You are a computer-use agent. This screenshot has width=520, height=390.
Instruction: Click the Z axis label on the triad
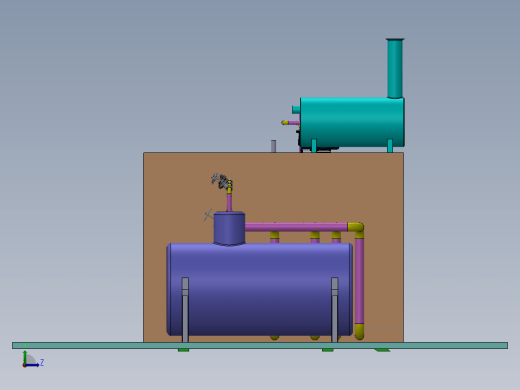[x=42, y=362]
